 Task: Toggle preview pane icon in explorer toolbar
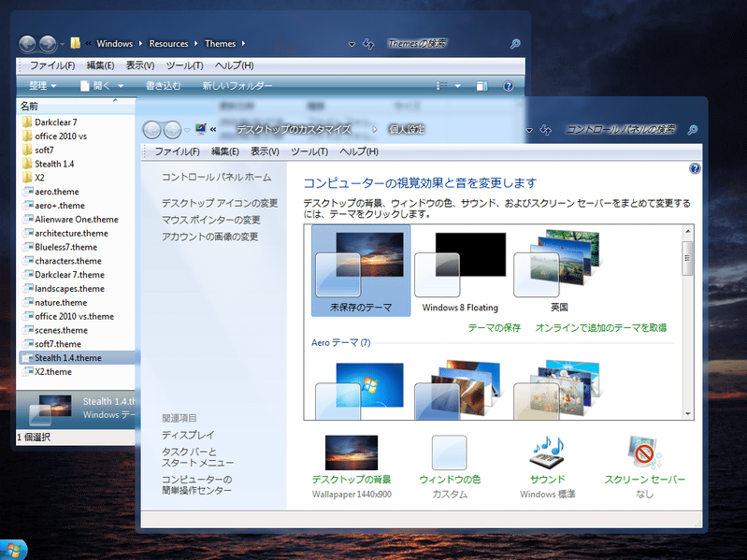point(481,86)
